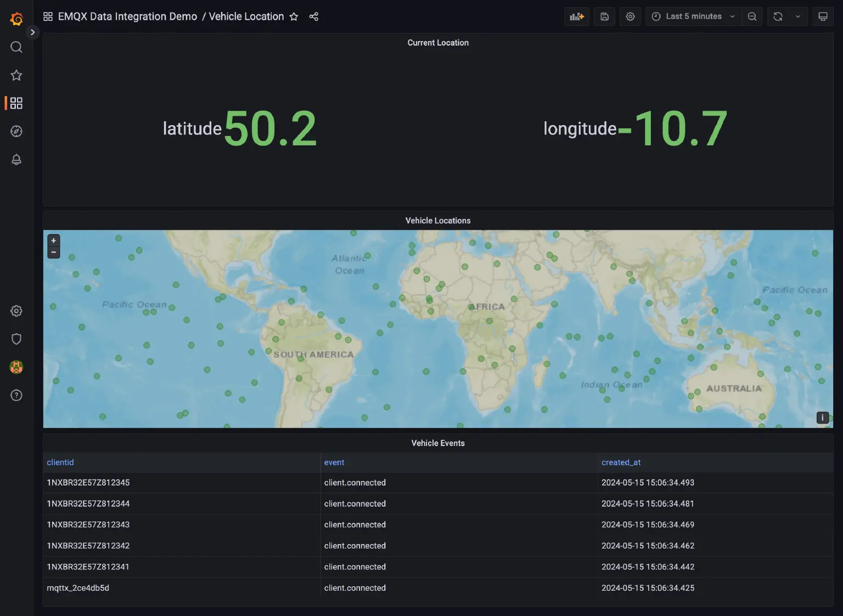Image resolution: width=843 pixels, height=616 pixels.
Task: Enable cycle view mode with the TV icon
Action: coord(823,16)
